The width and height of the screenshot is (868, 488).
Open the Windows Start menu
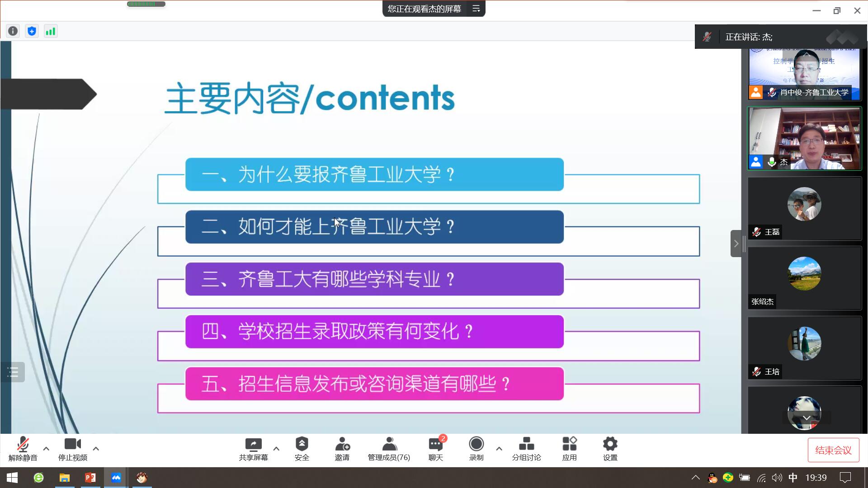[x=12, y=478]
